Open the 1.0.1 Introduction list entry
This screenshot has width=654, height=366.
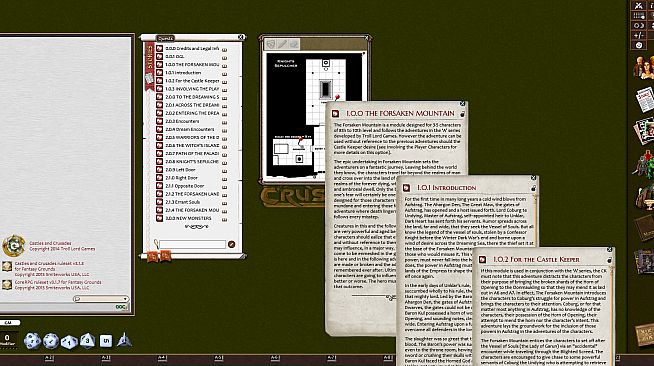(x=183, y=73)
